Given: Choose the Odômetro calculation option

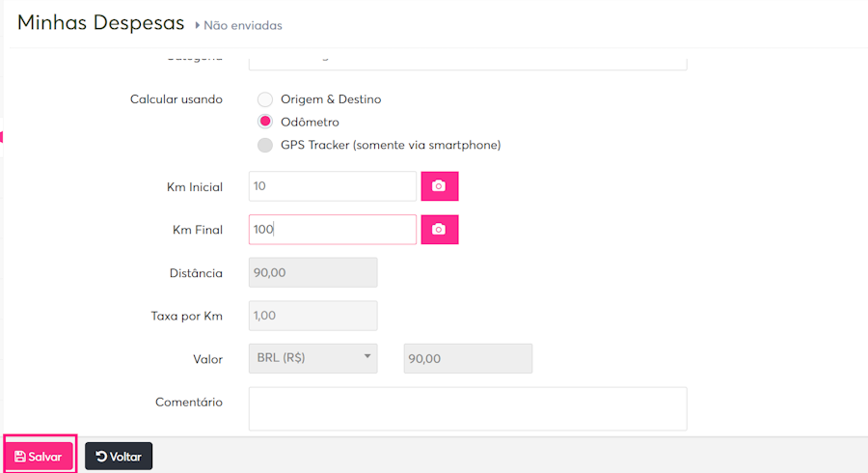Looking at the screenshot, I should [x=265, y=123].
